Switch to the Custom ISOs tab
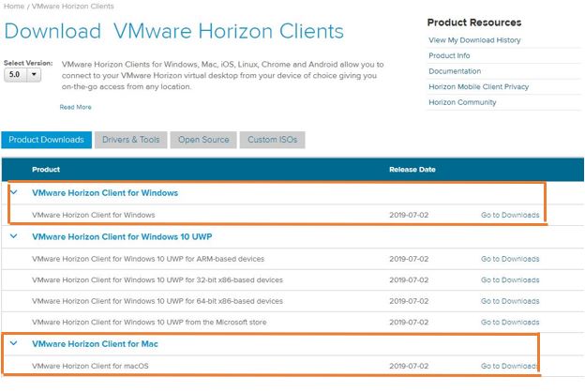The height and width of the screenshot is (392, 585). (x=273, y=140)
